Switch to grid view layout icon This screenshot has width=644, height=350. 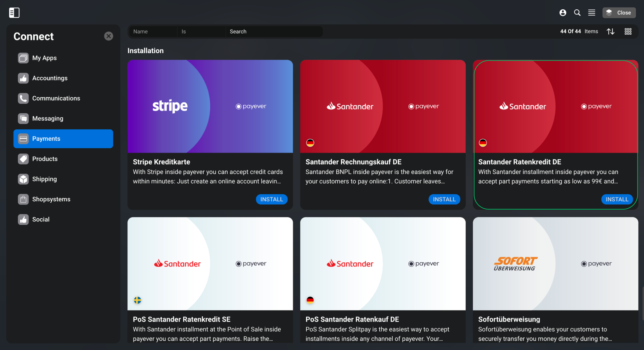pyautogui.click(x=628, y=32)
